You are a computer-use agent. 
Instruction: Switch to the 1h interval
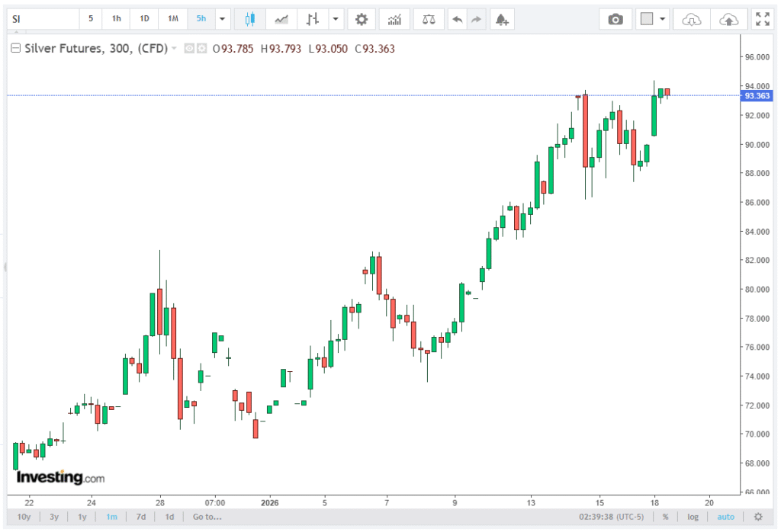116,19
